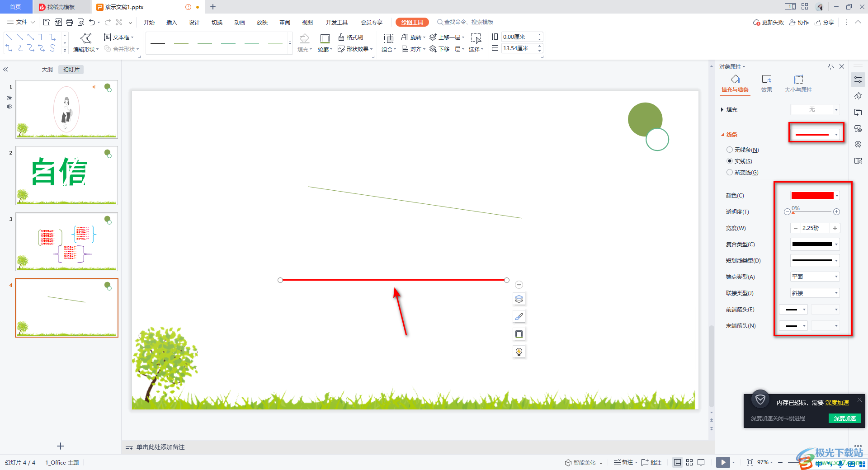This screenshot has width=868, height=470.
Task: Expand the Fill (填充) section
Action: point(722,109)
